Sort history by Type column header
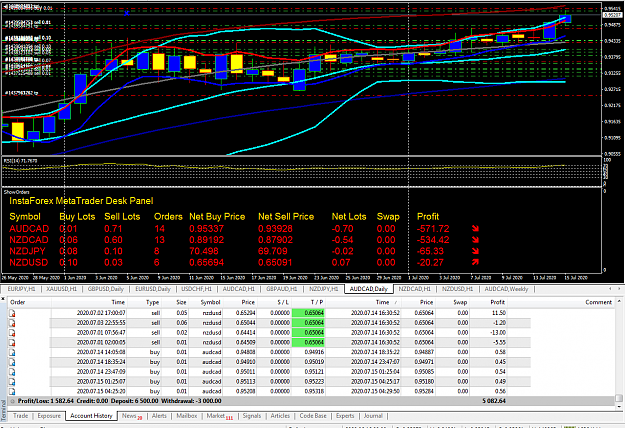625x428 pixels. 152,302
